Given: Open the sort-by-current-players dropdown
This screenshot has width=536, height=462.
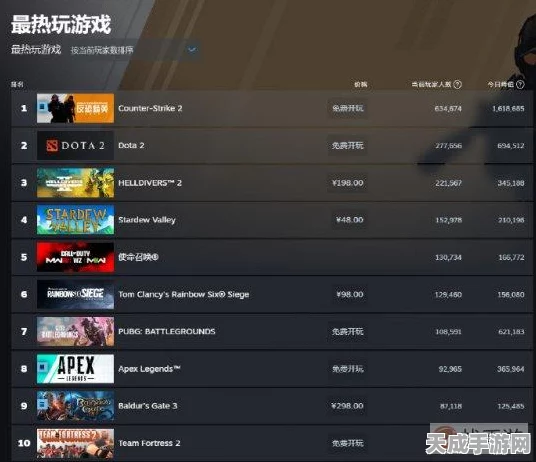Looking at the screenshot, I should (x=134, y=50).
